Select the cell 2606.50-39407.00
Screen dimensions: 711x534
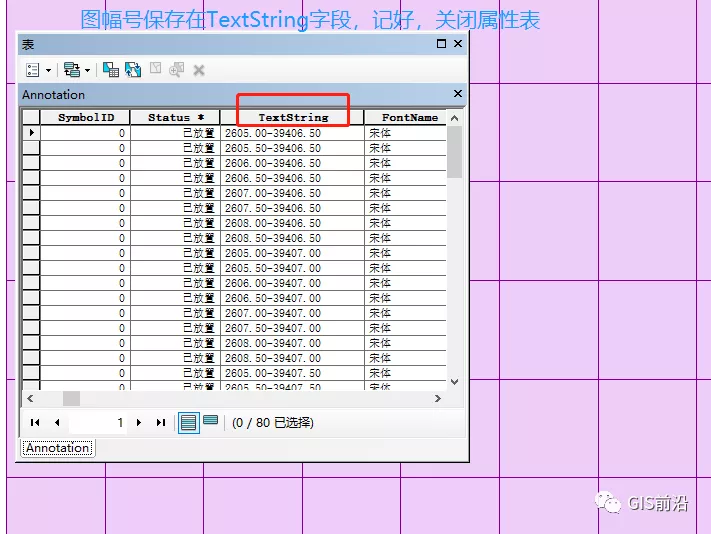(292, 298)
